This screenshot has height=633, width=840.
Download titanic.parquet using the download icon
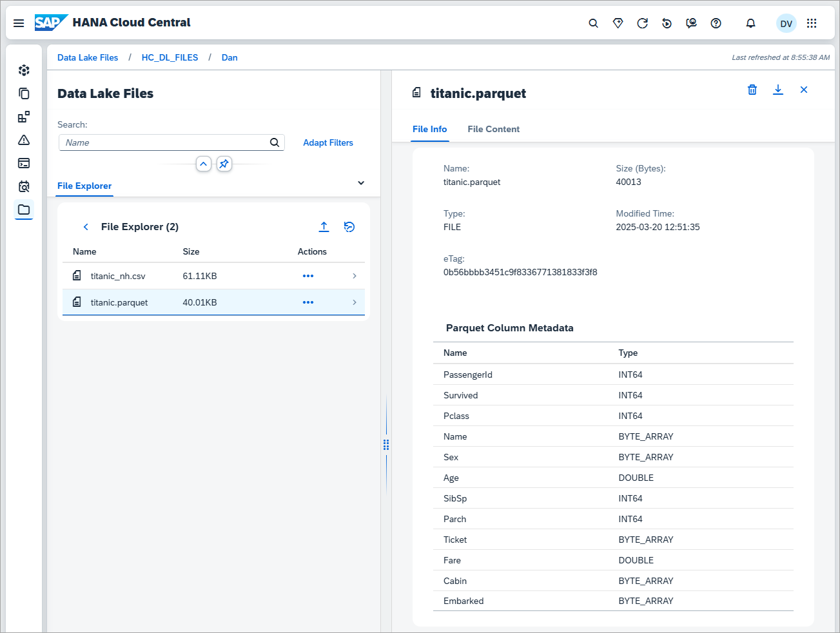tap(778, 90)
